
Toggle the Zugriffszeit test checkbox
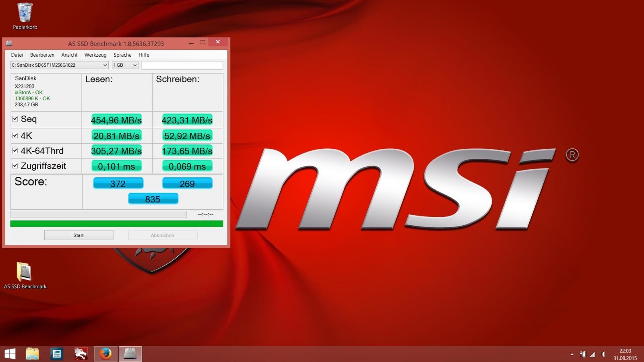(x=15, y=165)
